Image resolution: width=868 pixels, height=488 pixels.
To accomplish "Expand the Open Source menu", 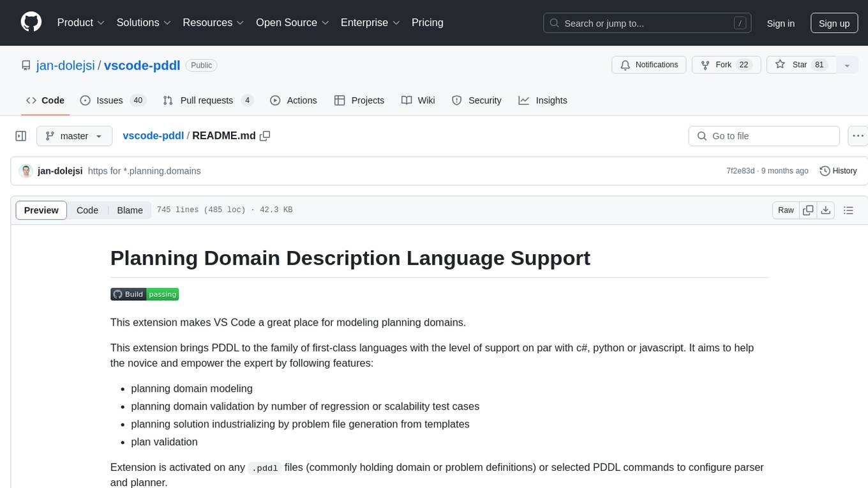I will (292, 22).
